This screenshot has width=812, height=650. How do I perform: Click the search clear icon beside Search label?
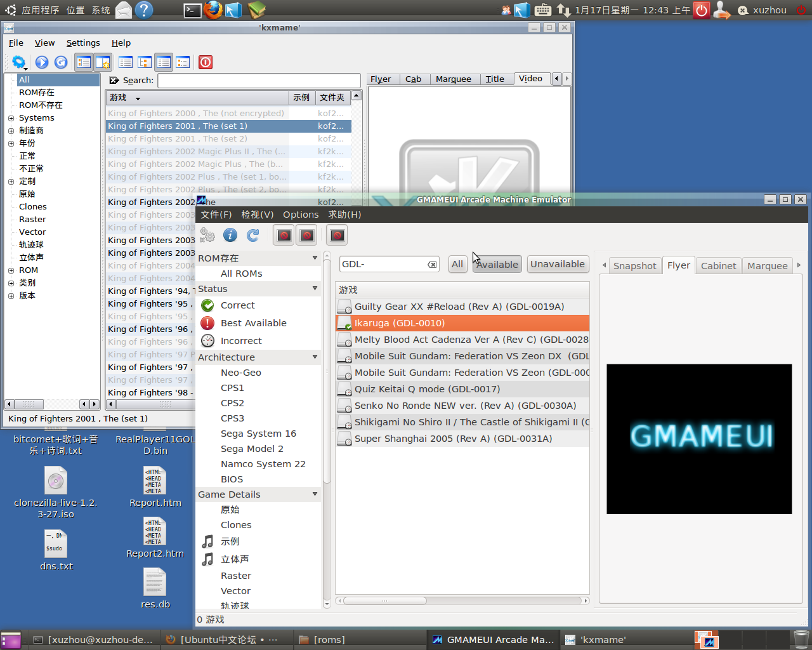pyautogui.click(x=114, y=81)
